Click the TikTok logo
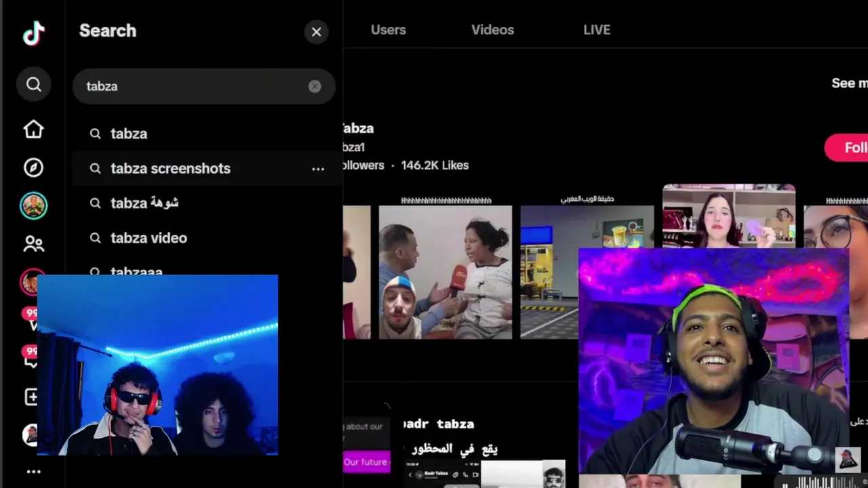 [33, 33]
